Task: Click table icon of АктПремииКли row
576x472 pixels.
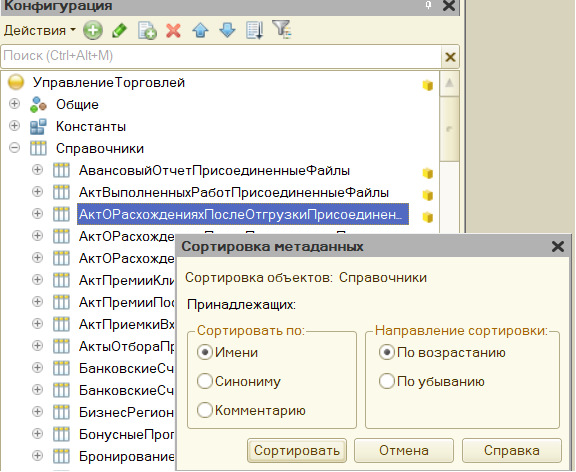Action: pos(61,280)
